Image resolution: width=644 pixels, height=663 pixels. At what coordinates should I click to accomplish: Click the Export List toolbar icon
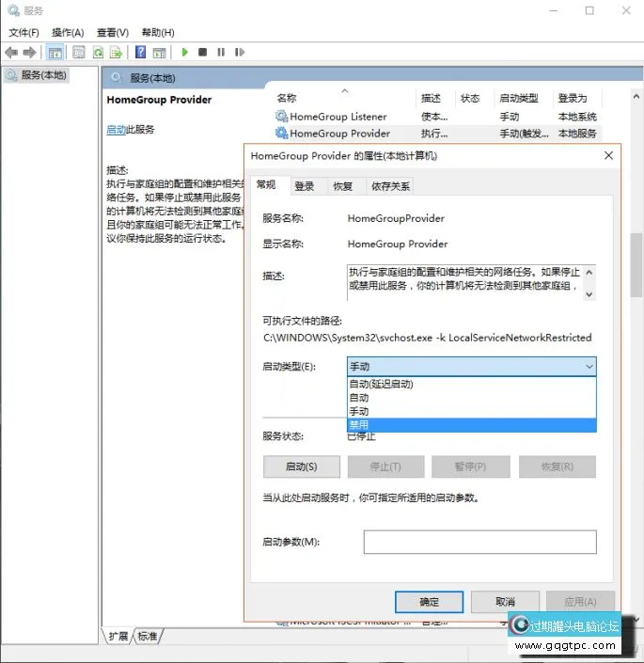(116, 53)
